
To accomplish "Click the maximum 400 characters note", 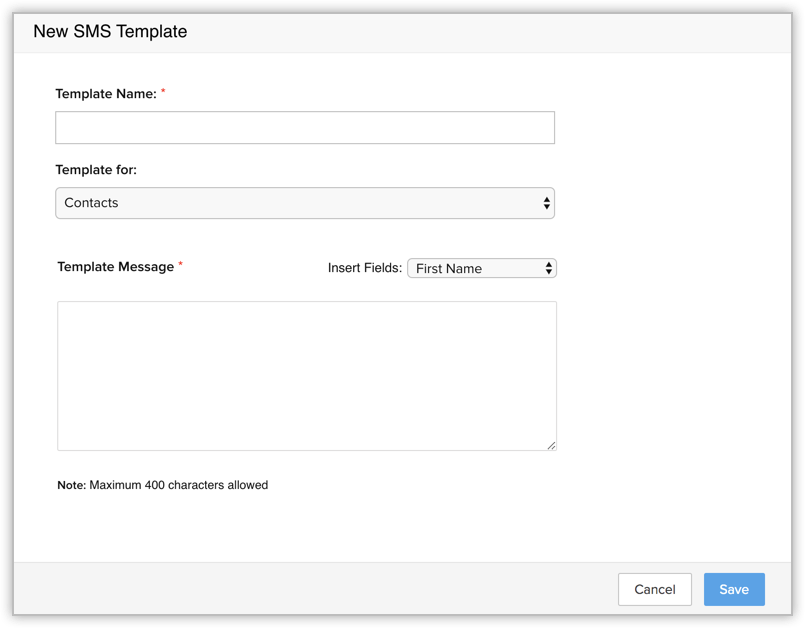I will pyautogui.click(x=178, y=485).
